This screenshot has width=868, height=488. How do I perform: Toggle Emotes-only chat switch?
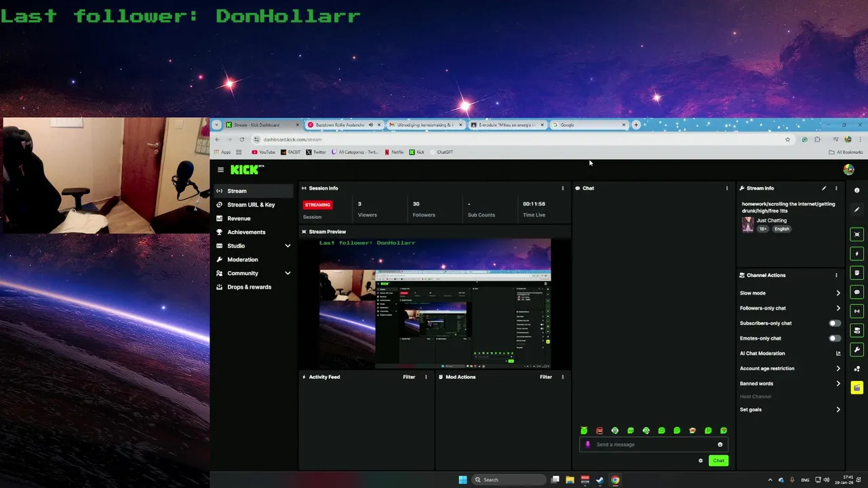[835, 338]
